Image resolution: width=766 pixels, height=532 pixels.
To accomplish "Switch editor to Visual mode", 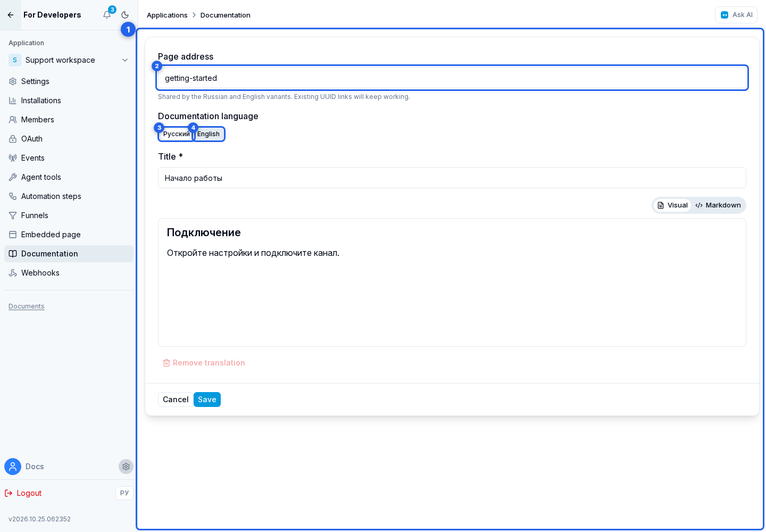I will pyautogui.click(x=672, y=205).
